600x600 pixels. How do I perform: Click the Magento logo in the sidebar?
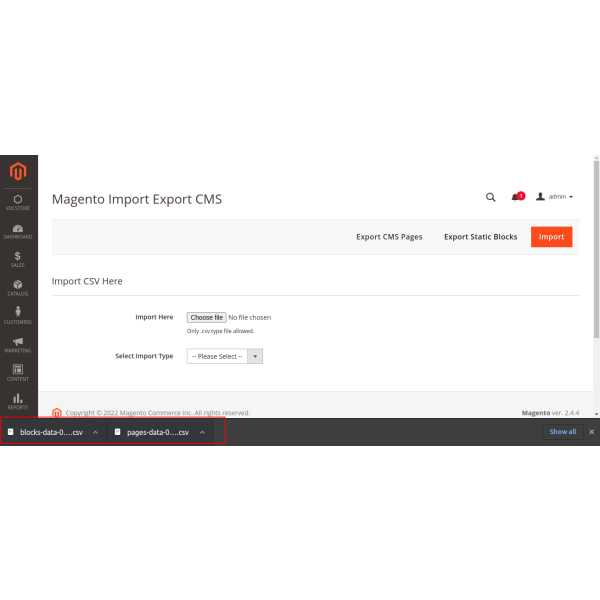click(18, 172)
